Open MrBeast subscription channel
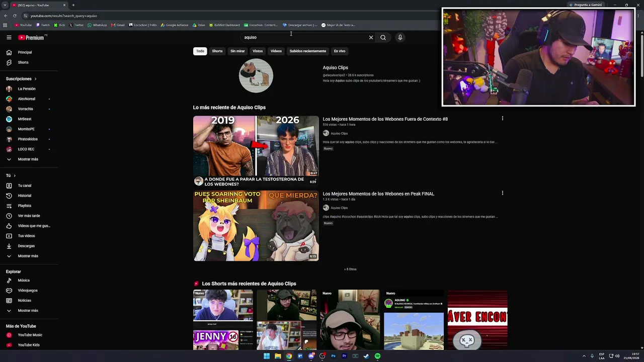This screenshot has width=644, height=362. pos(25,119)
